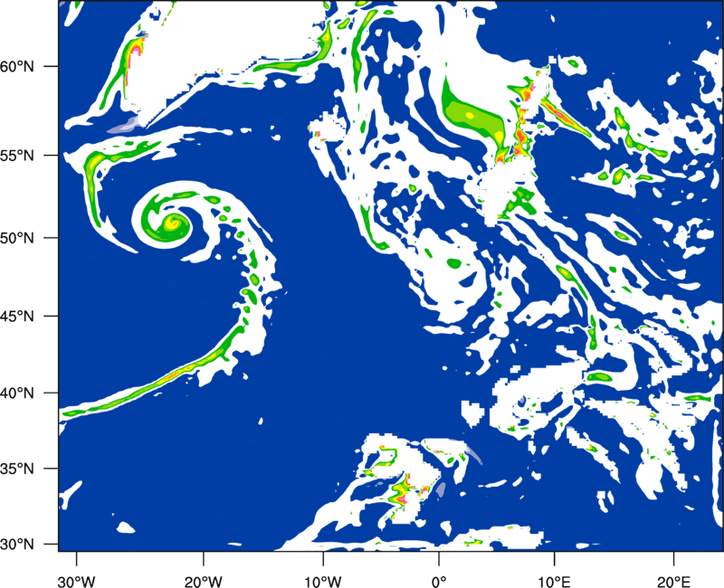Click the 0° longitude label
Screen dimensions: 724x588
point(439,582)
